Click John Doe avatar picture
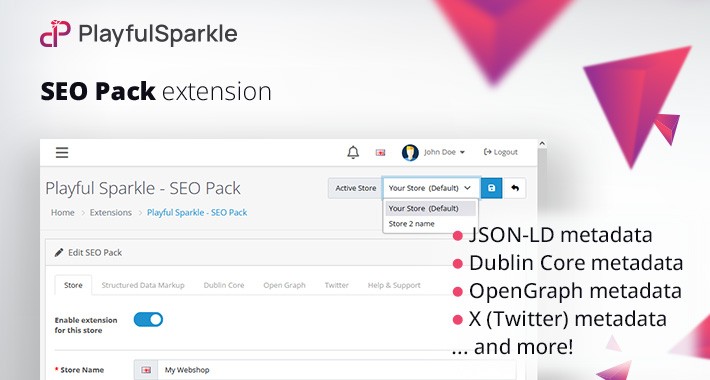 [x=410, y=153]
